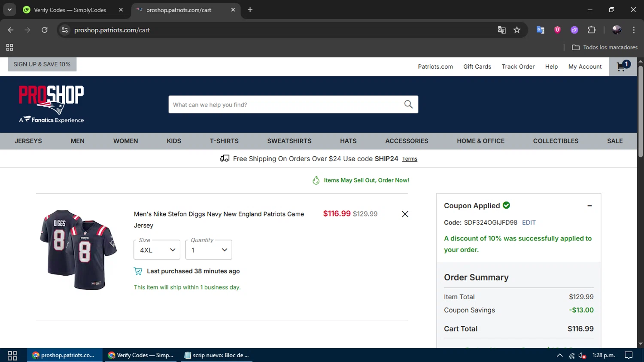Go back in browser history

[x=11, y=30]
